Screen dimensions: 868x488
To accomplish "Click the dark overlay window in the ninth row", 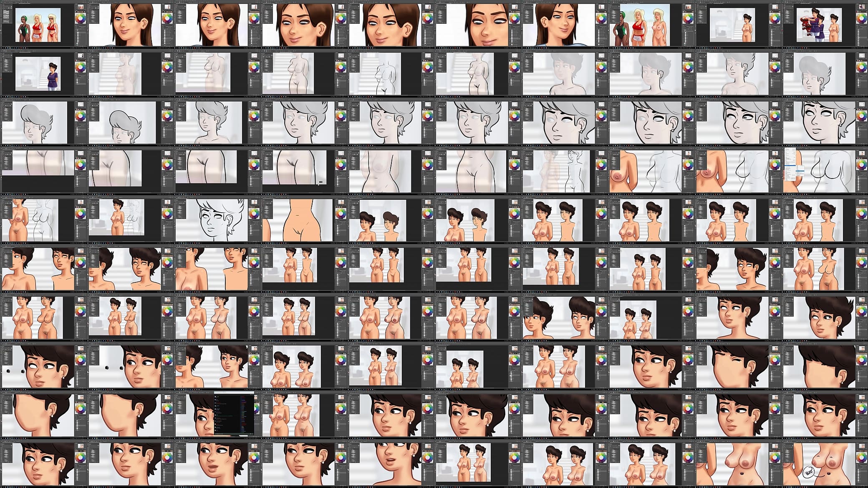I will [x=234, y=413].
